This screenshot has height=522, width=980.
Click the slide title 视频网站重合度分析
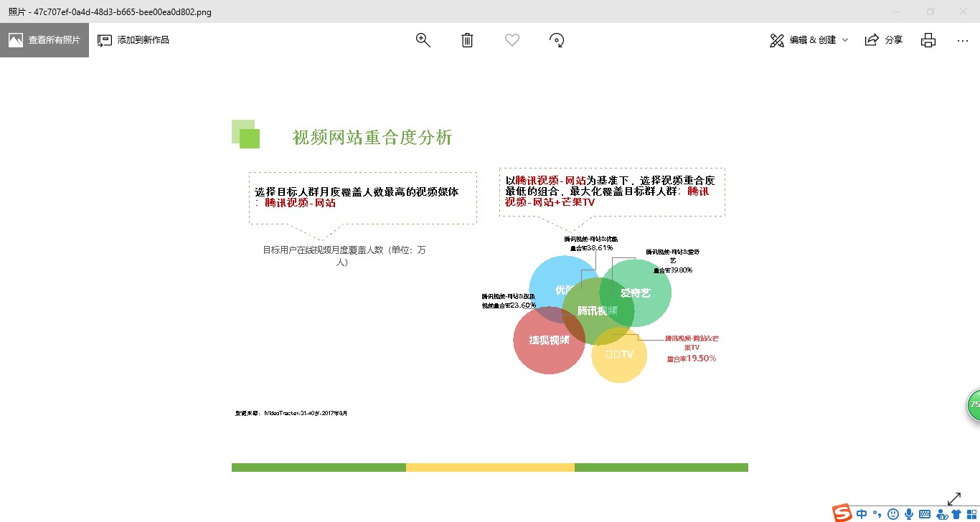(372, 138)
